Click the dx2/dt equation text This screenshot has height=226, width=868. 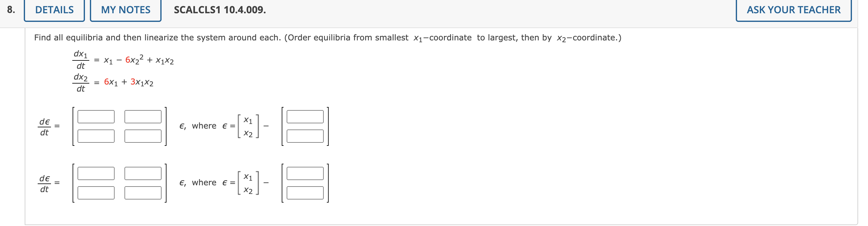click(113, 82)
